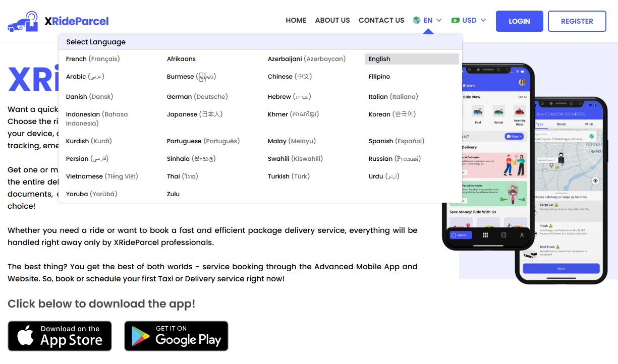This screenshot has width=618, height=364.
Task: Select Azerbaijani (Azərbaycan)
Action: (x=307, y=59)
